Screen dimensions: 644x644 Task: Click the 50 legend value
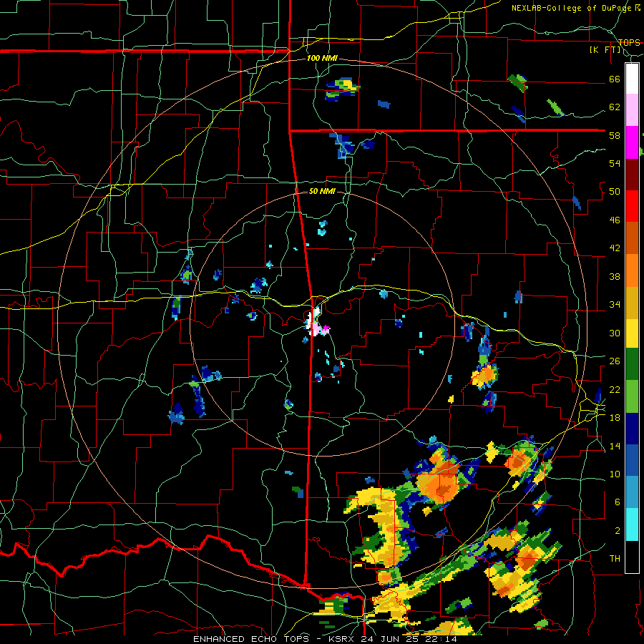[615, 192]
